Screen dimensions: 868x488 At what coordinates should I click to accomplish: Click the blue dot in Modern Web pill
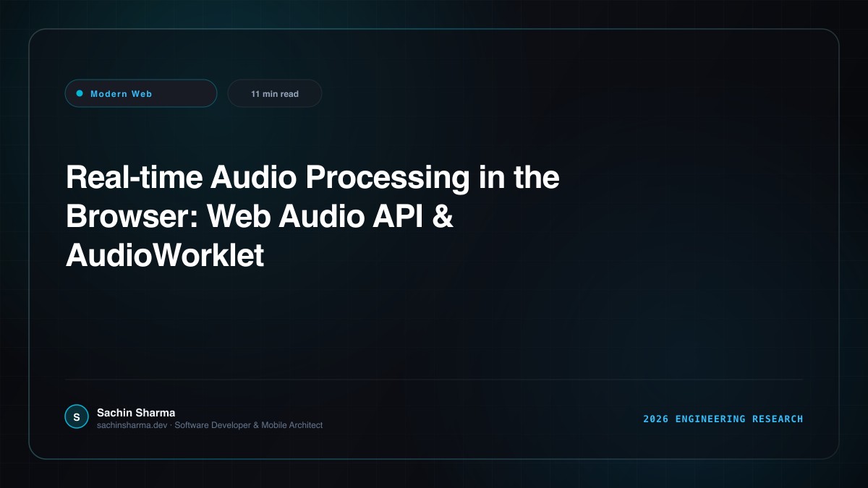click(80, 93)
